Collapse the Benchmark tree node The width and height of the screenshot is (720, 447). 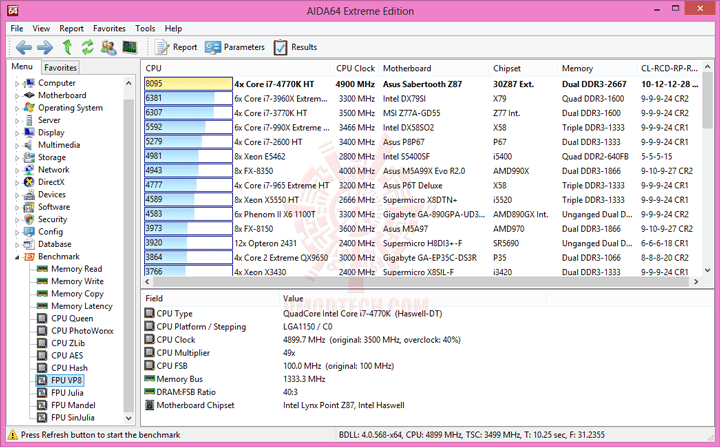click(17, 257)
